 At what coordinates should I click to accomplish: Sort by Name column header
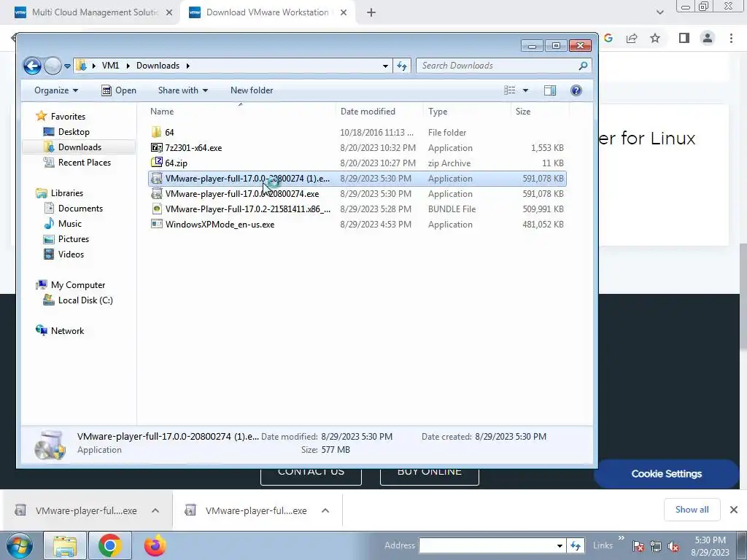[x=241, y=112]
